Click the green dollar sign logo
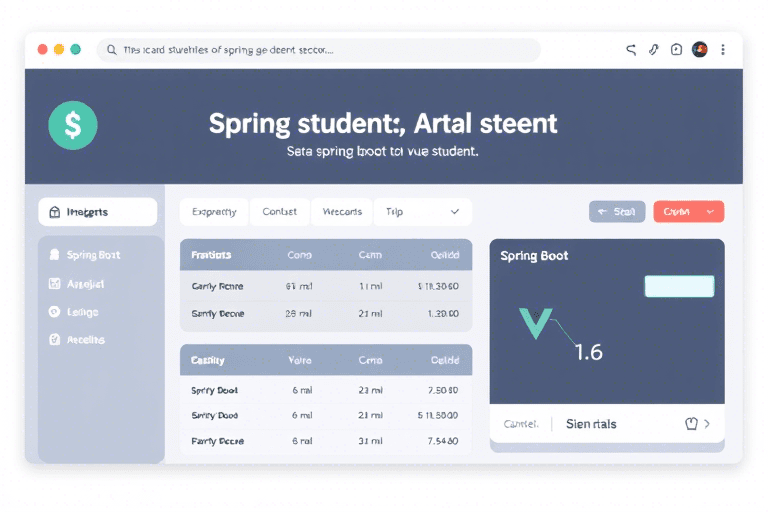768x512 pixels. [x=72, y=125]
